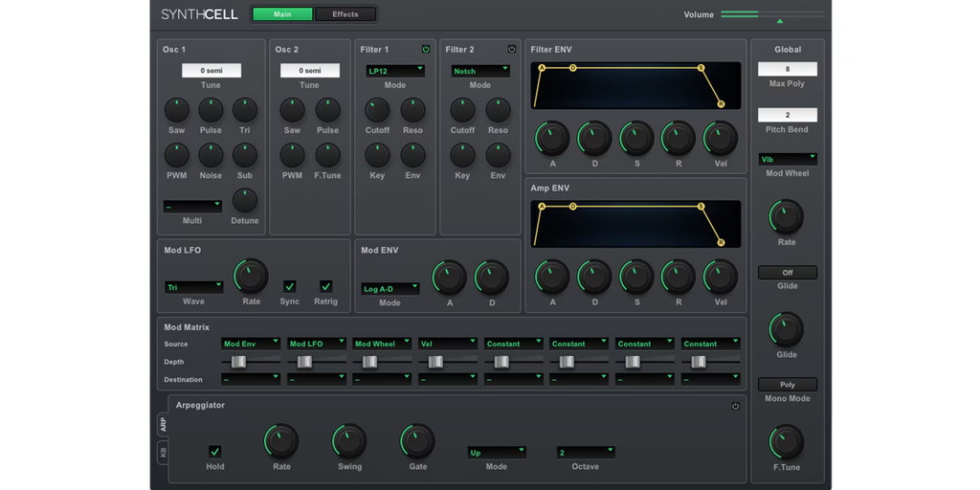Disable the Mod LFO Sync checkbox
This screenshot has height=490, width=980.
(290, 286)
